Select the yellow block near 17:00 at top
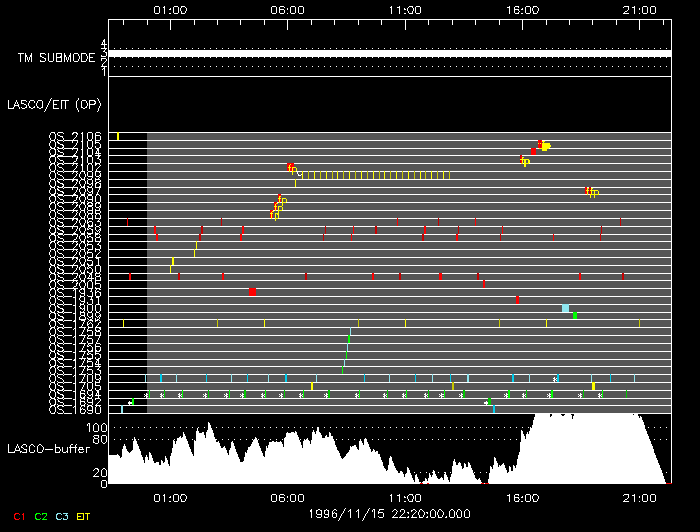The image size is (700, 532). pyautogui.click(x=546, y=146)
